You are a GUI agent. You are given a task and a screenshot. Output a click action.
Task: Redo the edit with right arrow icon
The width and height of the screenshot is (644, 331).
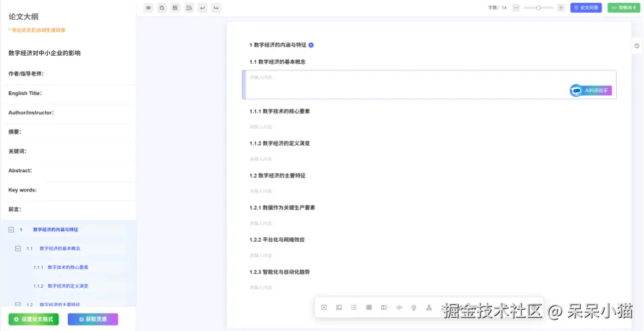[x=216, y=7]
